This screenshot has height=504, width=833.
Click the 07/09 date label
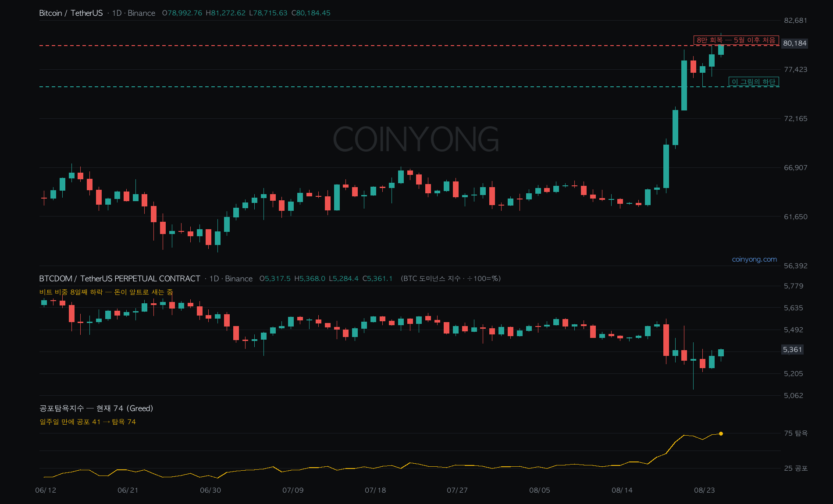293,490
